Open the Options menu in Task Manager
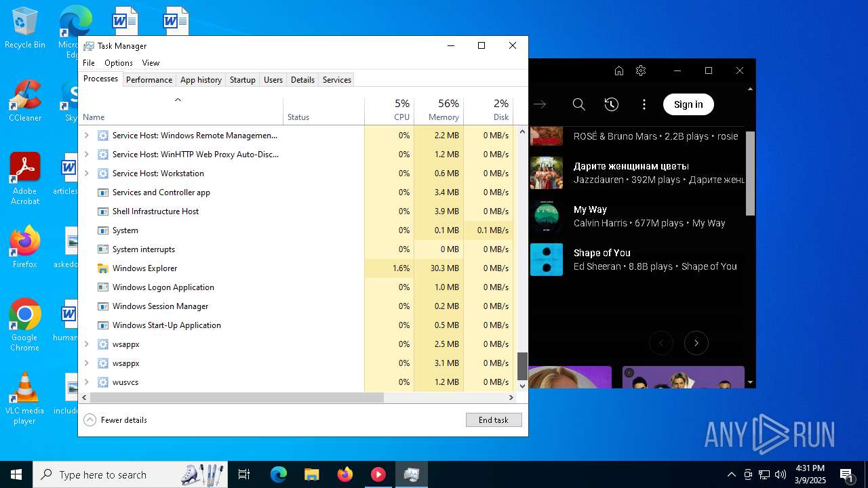868x488 pixels. [x=119, y=63]
